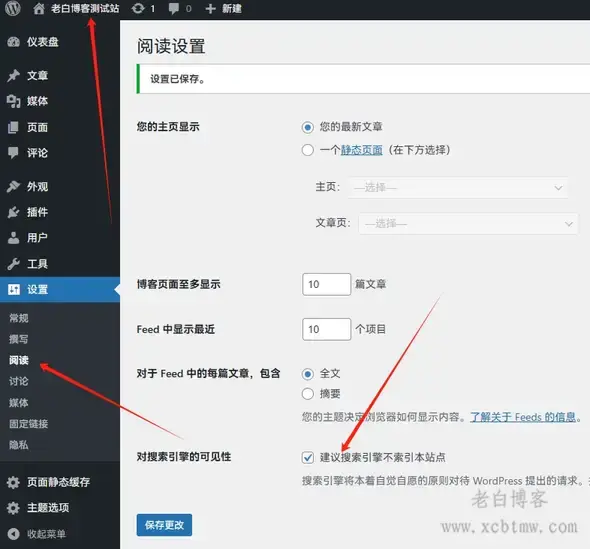Uncheck 建议搜索引擎不索引本站点 checkbox
Viewport: 590px width, 549px height.
pyautogui.click(x=307, y=458)
